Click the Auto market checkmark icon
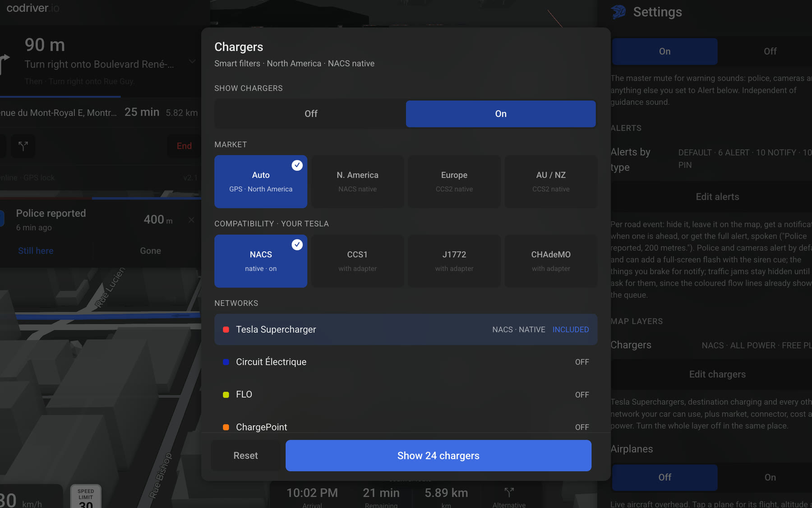 (x=297, y=165)
